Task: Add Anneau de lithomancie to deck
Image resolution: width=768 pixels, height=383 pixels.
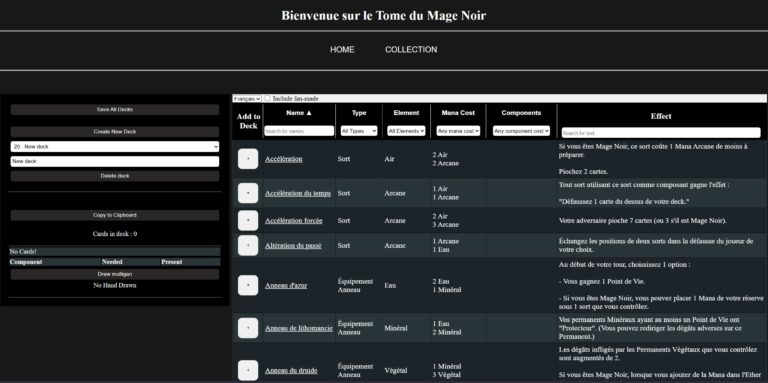Action: click(248, 328)
